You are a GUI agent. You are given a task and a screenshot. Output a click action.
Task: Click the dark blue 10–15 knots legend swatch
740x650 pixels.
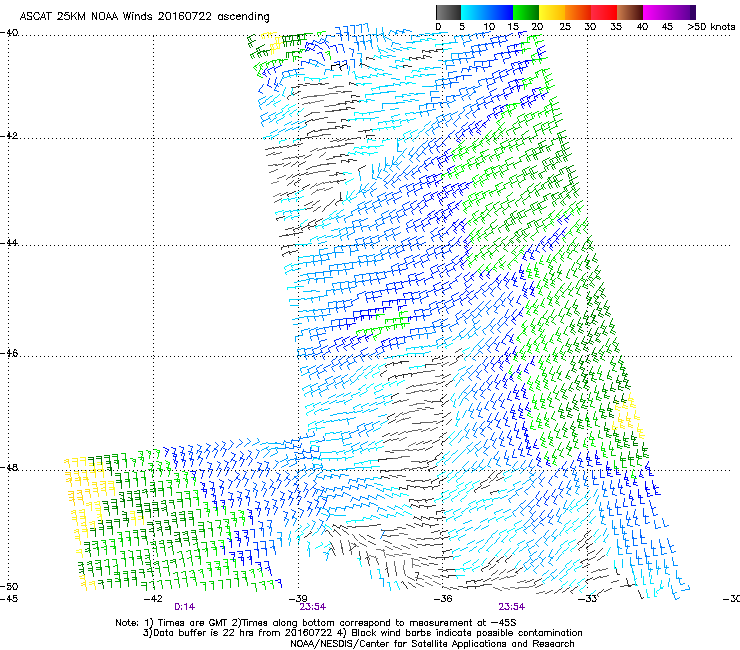(x=500, y=12)
